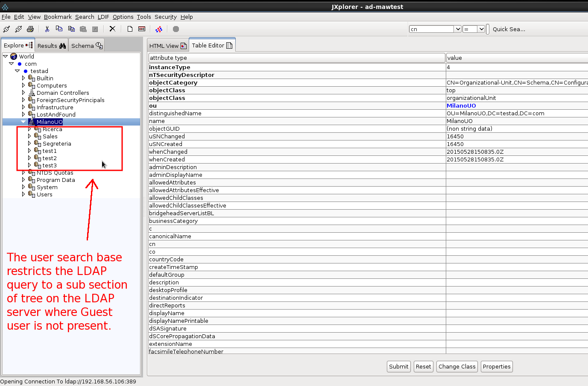Click the greyed Paste icon
Image resolution: width=588 pixels, height=386 pixels.
pos(83,29)
